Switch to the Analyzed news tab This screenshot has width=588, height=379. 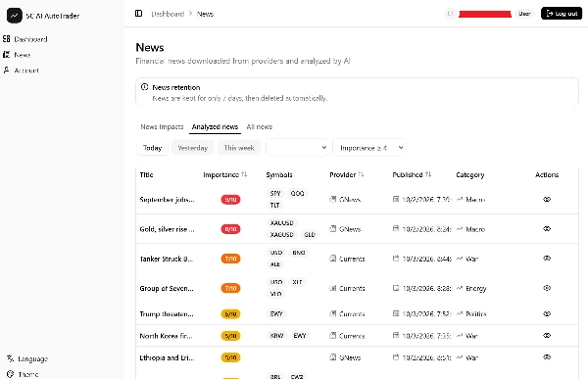coord(215,126)
